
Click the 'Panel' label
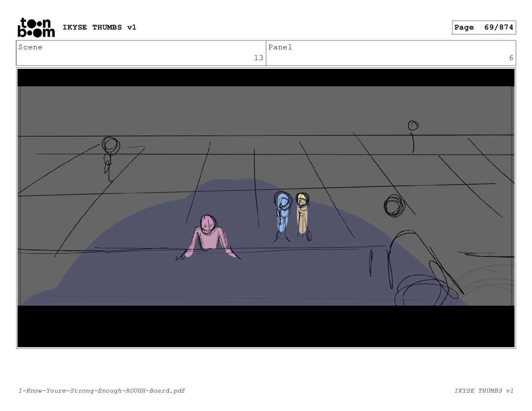(x=280, y=47)
